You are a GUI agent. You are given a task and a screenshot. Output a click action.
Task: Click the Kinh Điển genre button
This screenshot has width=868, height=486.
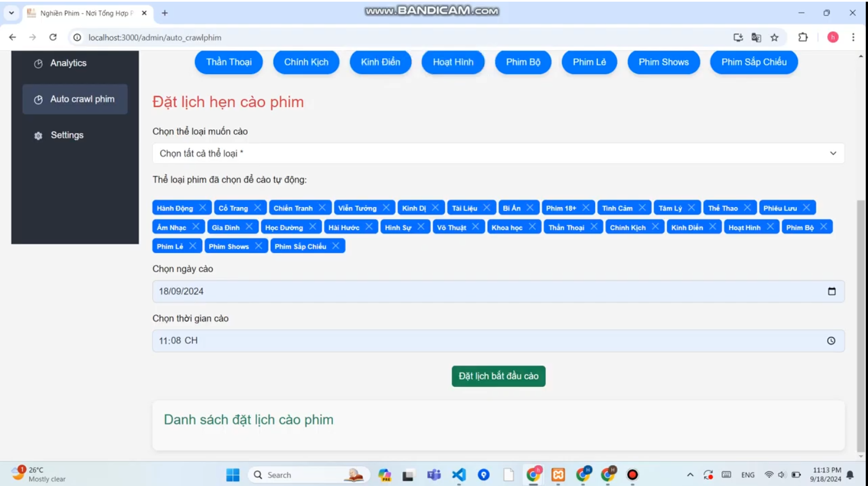[x=380, y=62]
